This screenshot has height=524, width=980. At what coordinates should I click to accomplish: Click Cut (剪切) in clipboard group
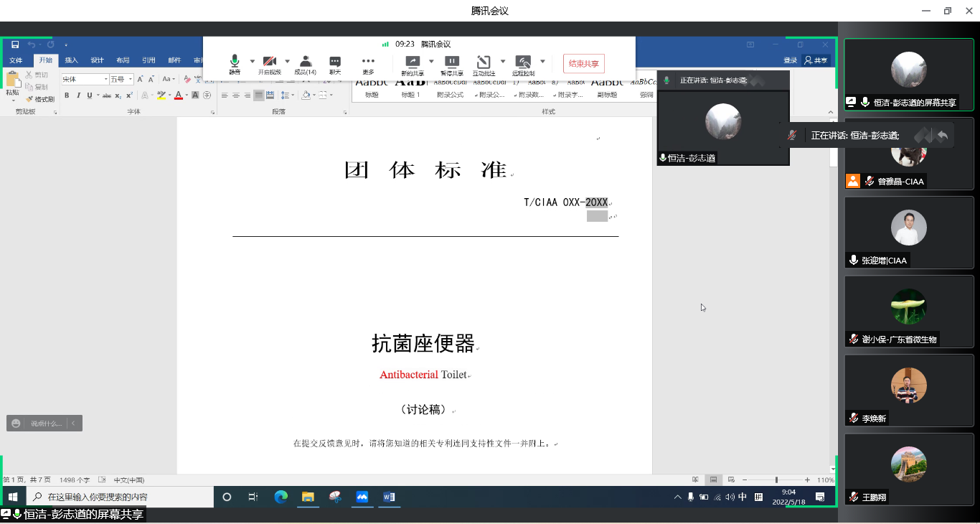[x=37, y=75]
